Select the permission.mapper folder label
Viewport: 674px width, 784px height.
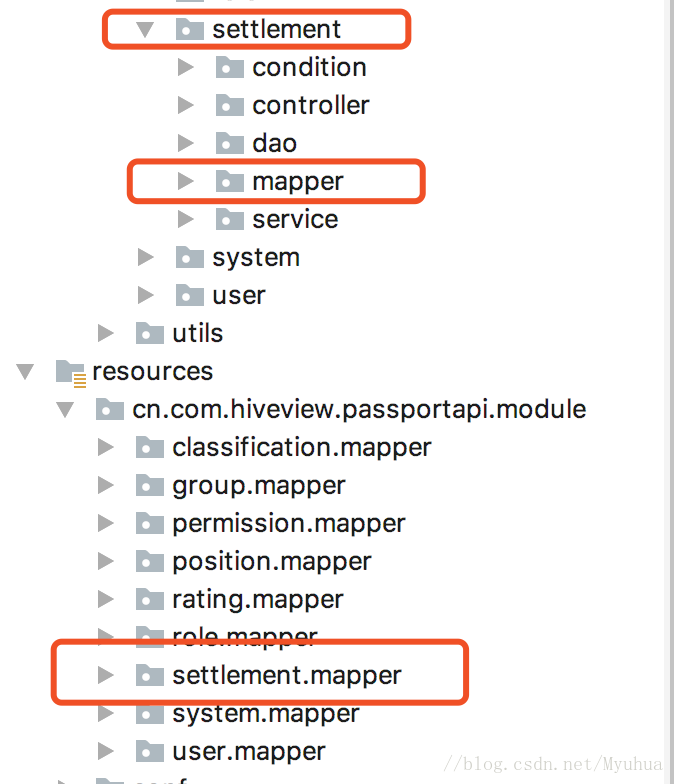click(x=288, y=524)
